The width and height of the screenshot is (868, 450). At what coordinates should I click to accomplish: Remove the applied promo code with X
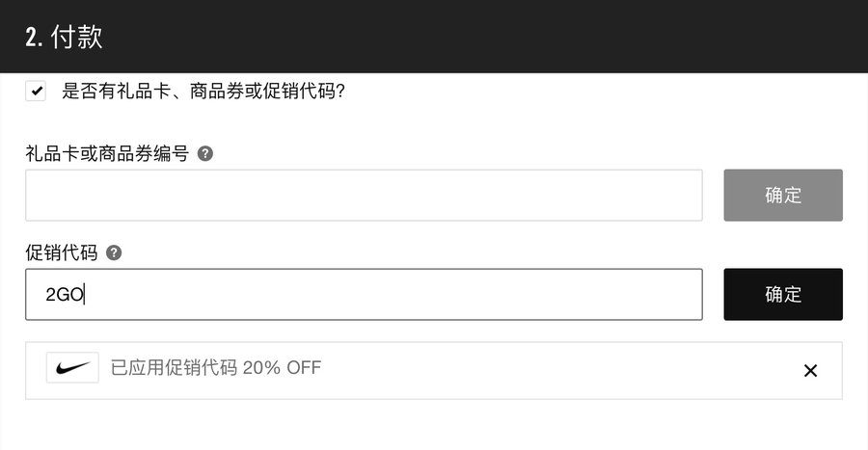pyautogui.click(x=810, y=371)
